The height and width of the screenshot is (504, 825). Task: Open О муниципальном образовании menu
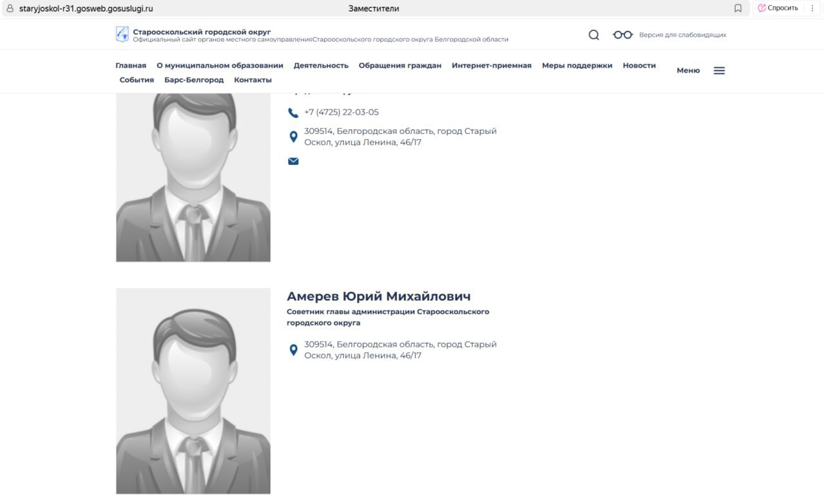pos(220,65)
